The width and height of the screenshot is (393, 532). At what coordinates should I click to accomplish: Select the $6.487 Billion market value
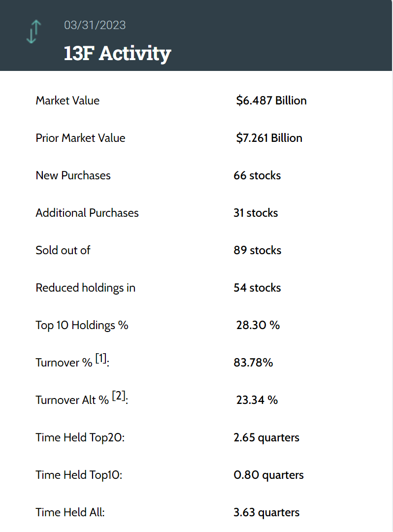pos(271,100)
